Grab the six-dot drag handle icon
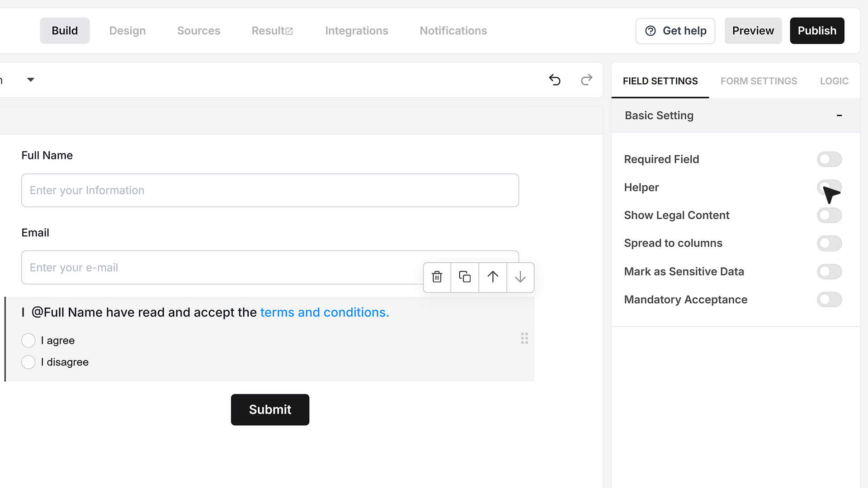 [x=524, y=338]
